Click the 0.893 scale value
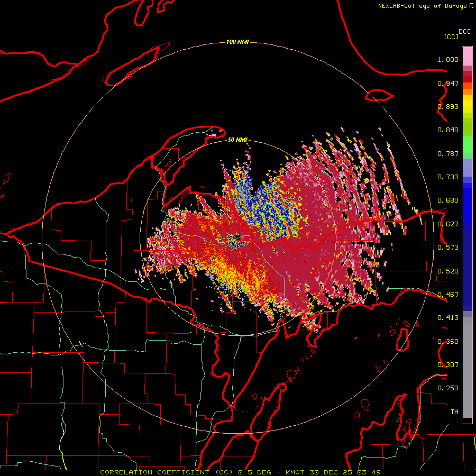This screenshot has width=476, height=476. pyautogui.click(x=448, y=106)
